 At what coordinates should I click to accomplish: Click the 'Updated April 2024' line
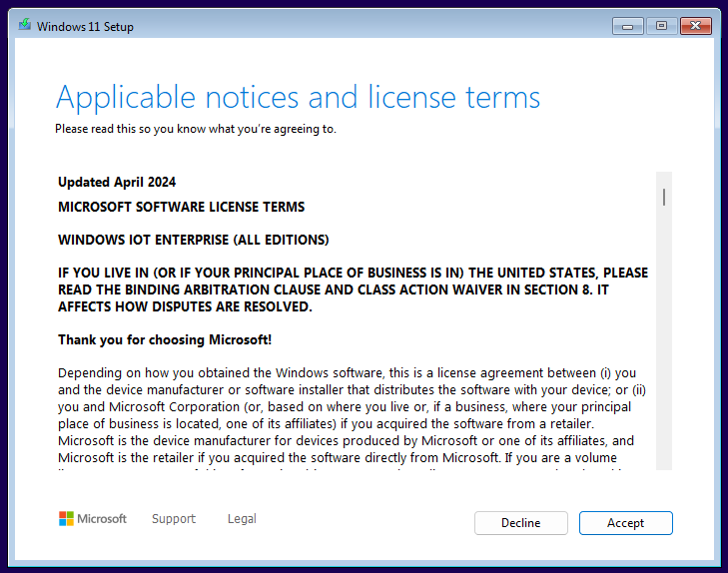click(x=117, y=182)
